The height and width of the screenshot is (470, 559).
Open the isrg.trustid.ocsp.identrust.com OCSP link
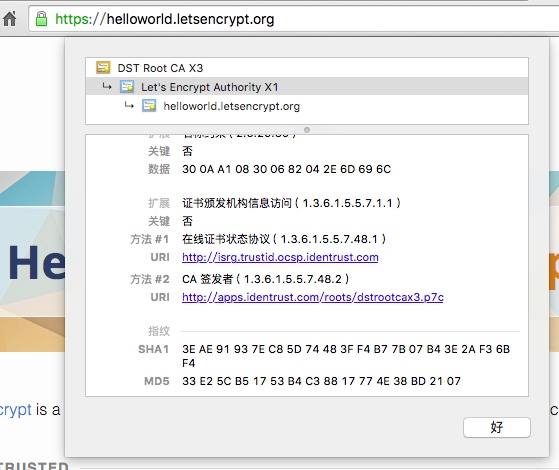(x=280, y=257)
